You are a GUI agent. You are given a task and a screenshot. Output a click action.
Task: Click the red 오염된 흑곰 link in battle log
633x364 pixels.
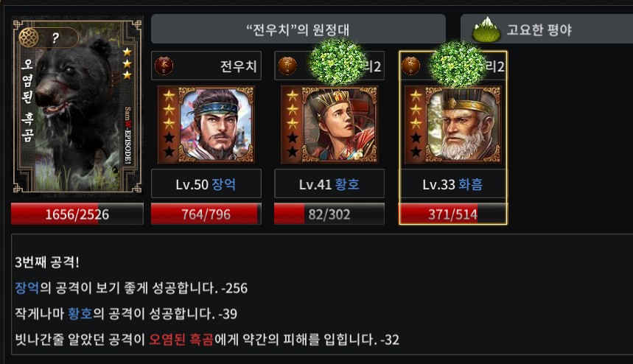click(x=181, y=339)
